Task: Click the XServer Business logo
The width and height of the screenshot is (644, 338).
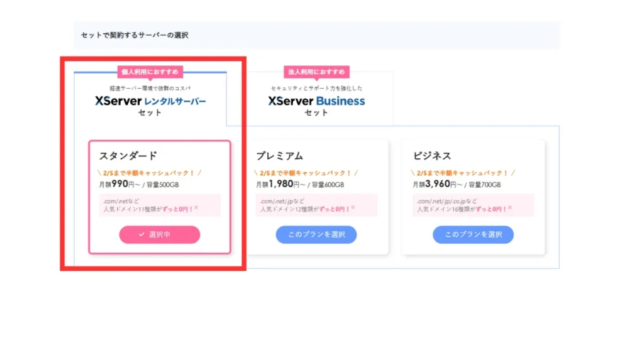Action: click(316, 101)
